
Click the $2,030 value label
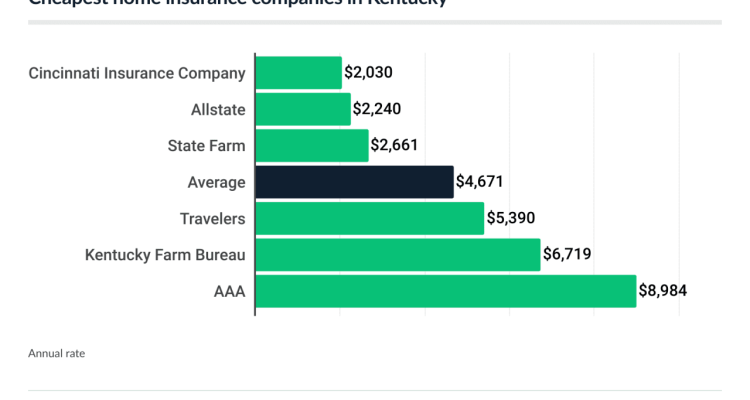pos(367,73)
